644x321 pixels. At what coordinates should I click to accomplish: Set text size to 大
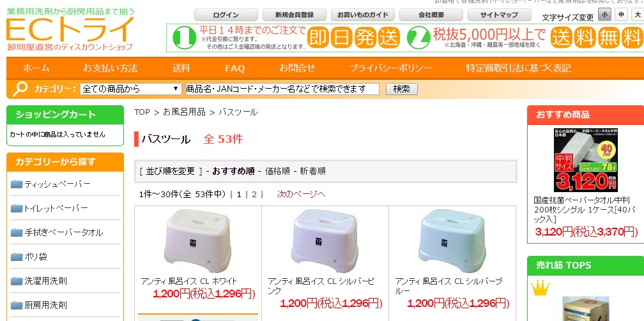click(638, 15)
